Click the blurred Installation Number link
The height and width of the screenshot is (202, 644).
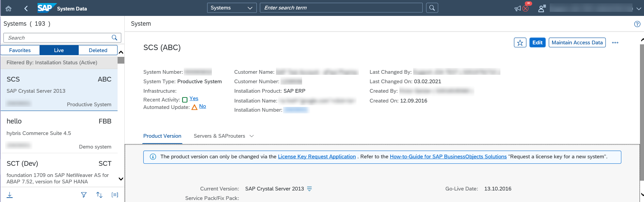coord(296,110)
